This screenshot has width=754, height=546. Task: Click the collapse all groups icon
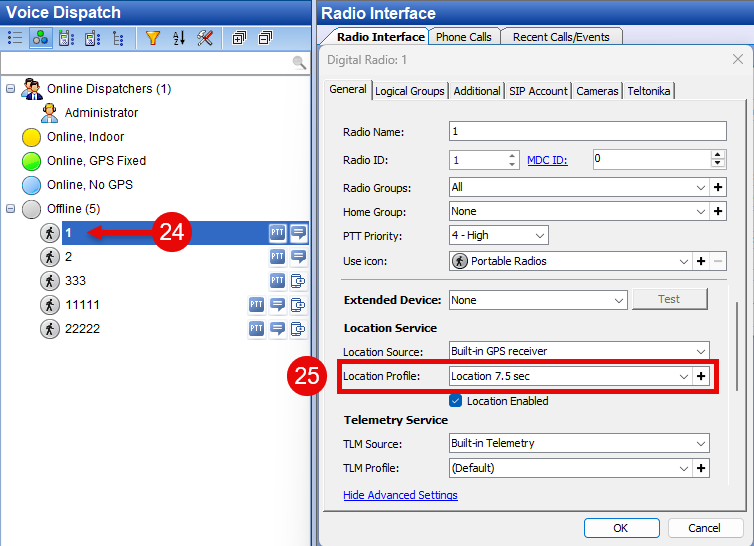(x=265, y=38)
